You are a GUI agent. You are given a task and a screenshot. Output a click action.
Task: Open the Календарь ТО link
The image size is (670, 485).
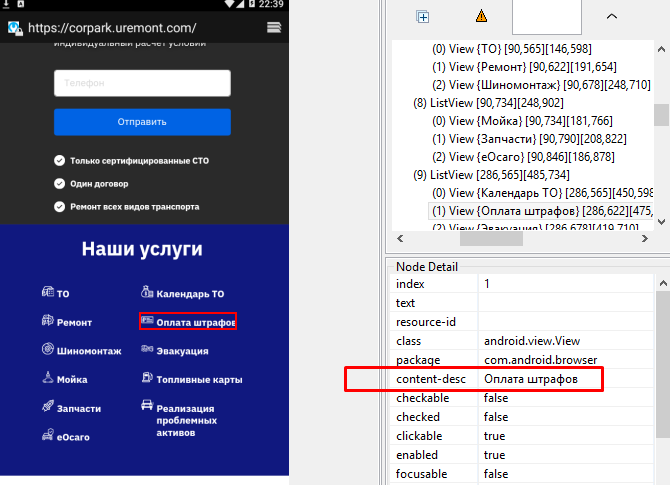[x=190, y=294]
